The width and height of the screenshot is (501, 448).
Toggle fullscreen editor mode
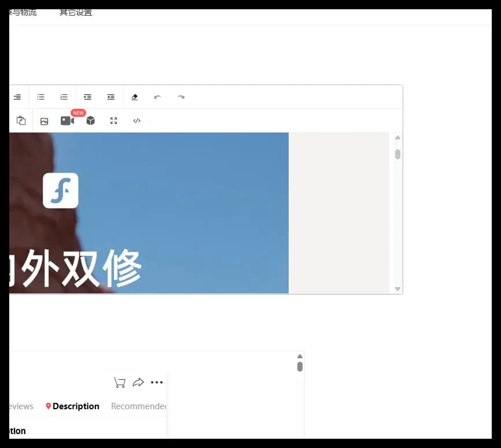114,120
